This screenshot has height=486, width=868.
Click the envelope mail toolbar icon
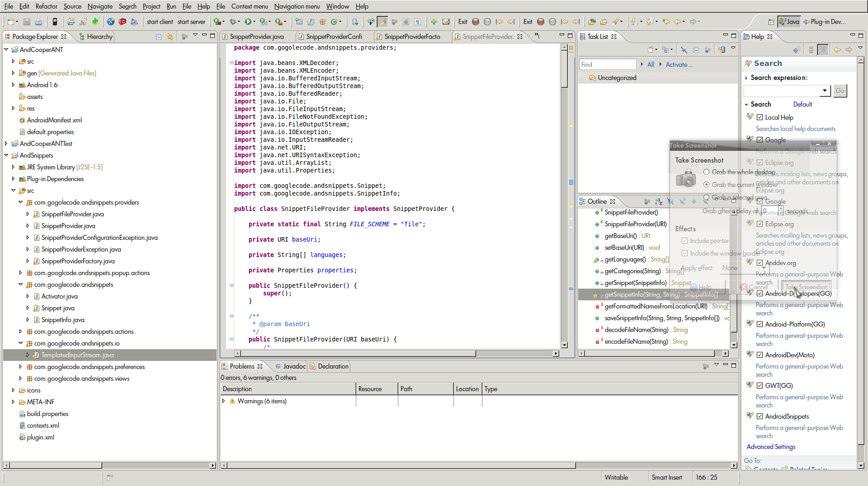tap(446, 22)
